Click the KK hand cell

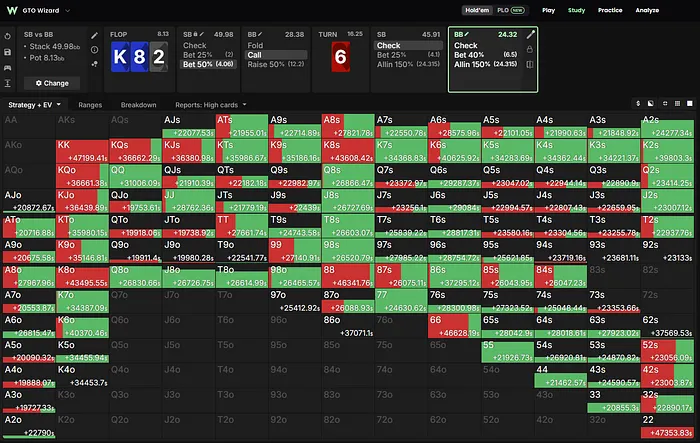82,151
